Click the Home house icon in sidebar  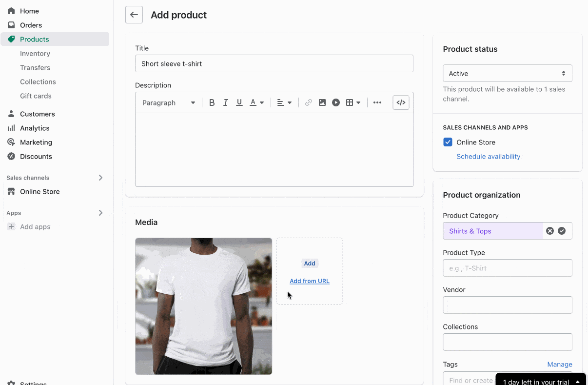[11, 11]
